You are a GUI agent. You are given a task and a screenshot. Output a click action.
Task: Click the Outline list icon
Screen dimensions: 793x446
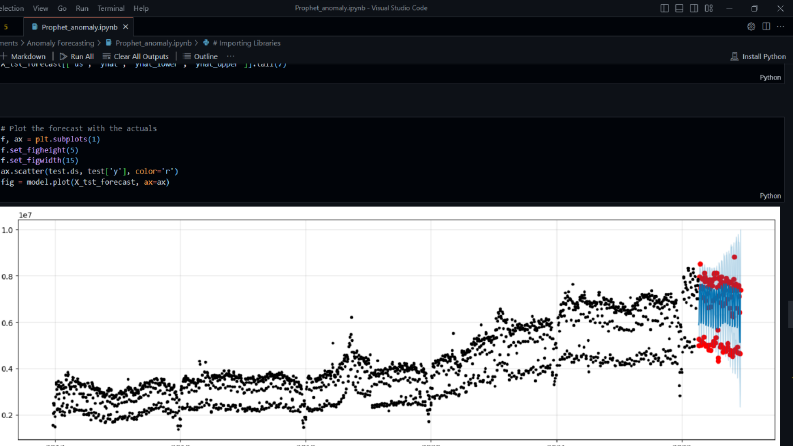(187, 56)
